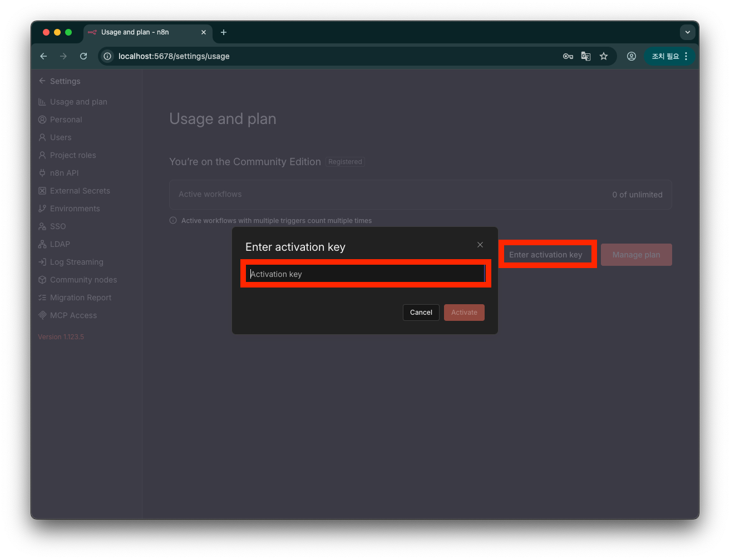Viewport: 730px width, 560px height.
Task: Open Community nodes page
Action: pyautogui.click(x=83, y=280)
